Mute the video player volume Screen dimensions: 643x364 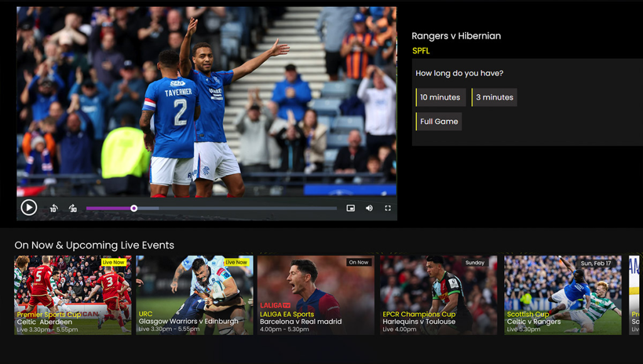coord(370,207)
